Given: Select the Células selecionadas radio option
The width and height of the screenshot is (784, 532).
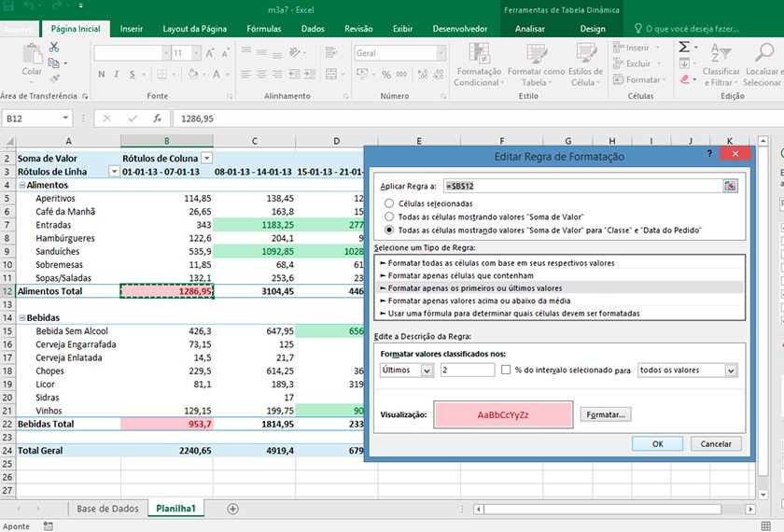Looking at the screenshot, I should point(389,203).
